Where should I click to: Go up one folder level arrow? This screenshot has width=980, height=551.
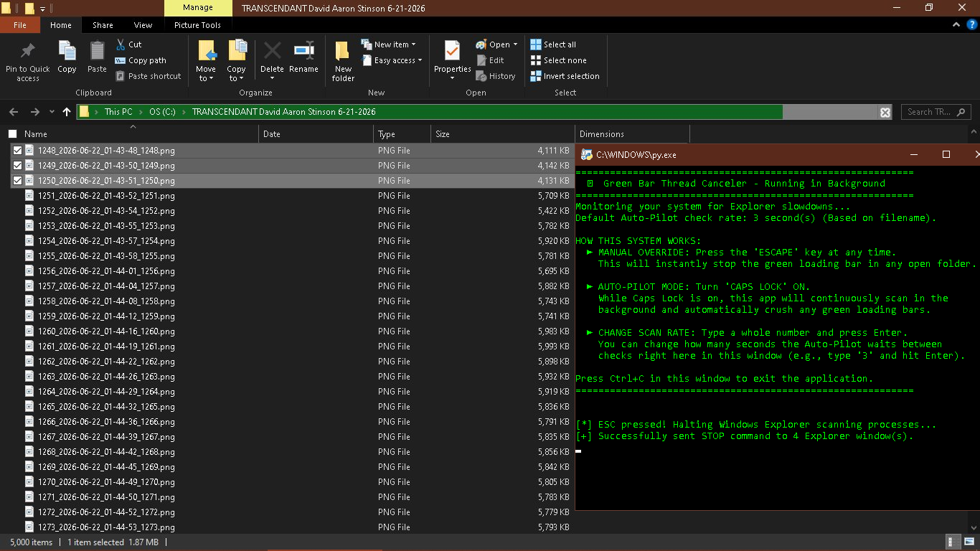pyautogui.click(x=67, y=112)
